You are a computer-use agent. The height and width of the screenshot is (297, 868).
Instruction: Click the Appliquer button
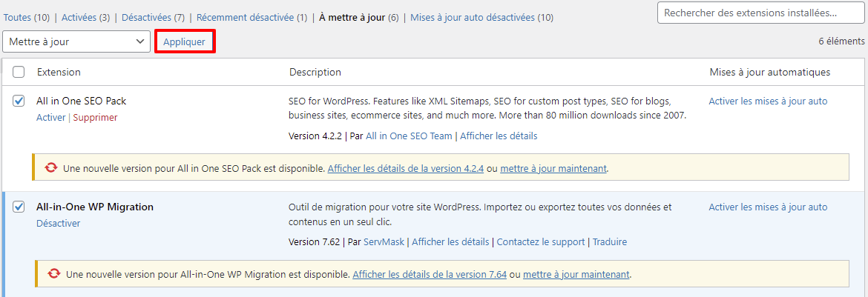[x=184, y=42]
